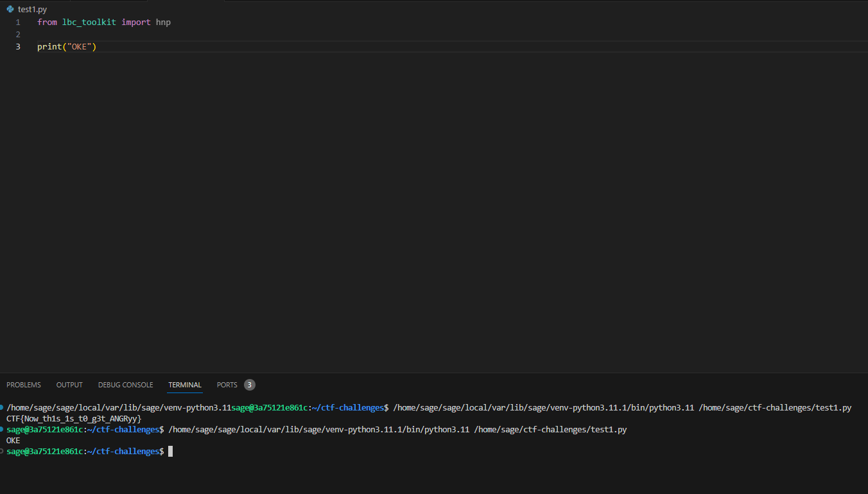Open the PORTS tab
868x494 pixels.
coord(227,385)
